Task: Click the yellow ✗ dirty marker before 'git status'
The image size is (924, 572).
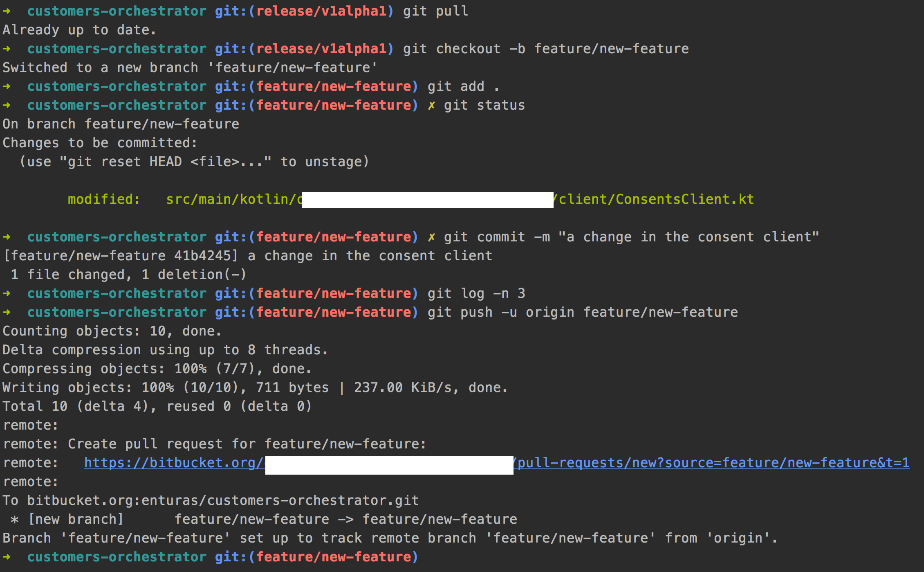Action: point(431,106)
